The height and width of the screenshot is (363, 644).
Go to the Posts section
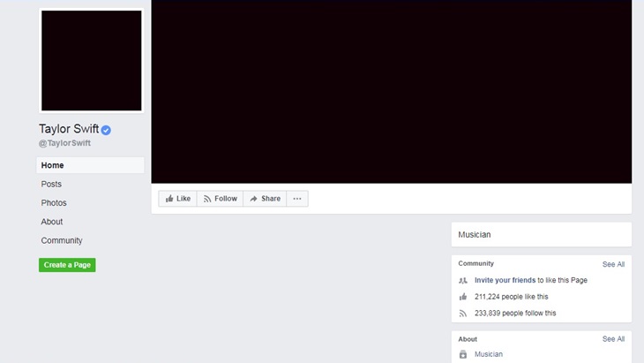(x=51, y=184)
